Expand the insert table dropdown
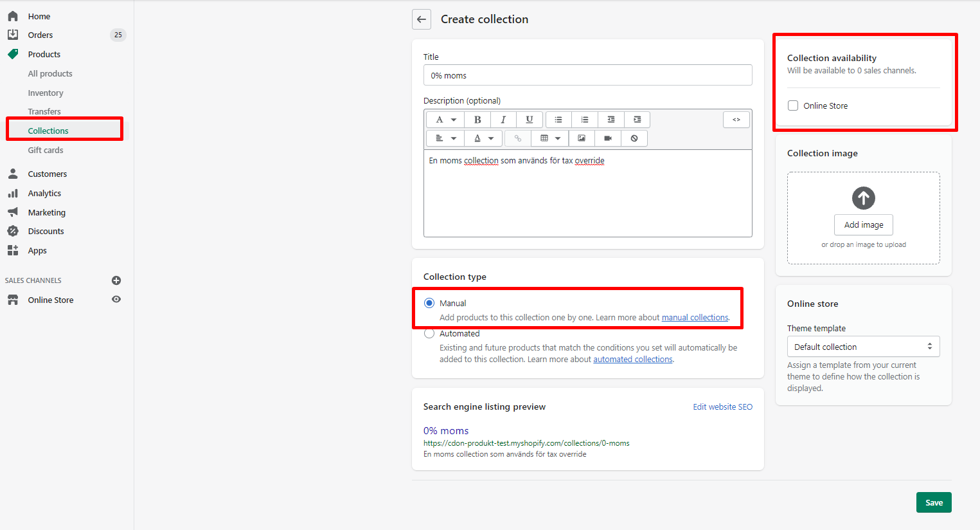The width and height of the screenshot is (980, 530). (x=550, y=138)
